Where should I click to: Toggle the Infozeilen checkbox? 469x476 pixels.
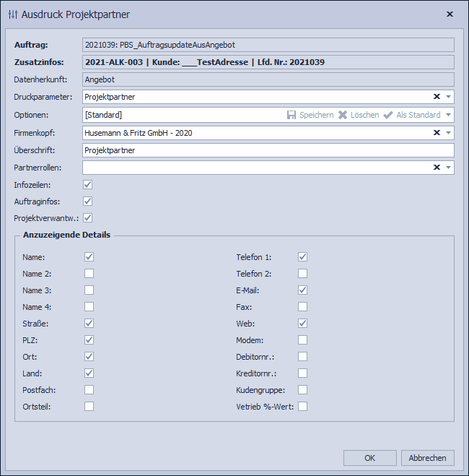click(88, 185)
